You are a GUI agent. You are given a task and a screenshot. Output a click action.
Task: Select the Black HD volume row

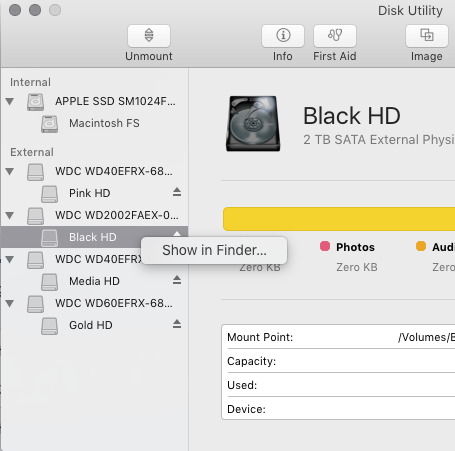tap(95, 237)
